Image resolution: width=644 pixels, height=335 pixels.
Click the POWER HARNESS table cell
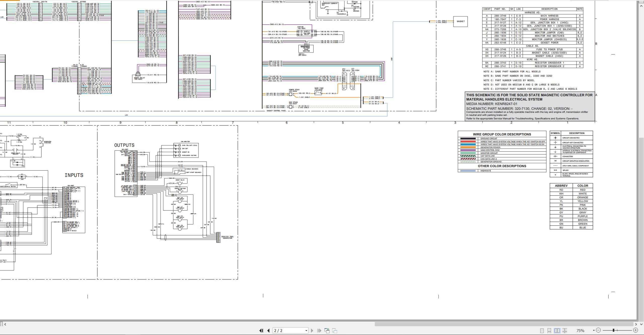click(550, 19)
